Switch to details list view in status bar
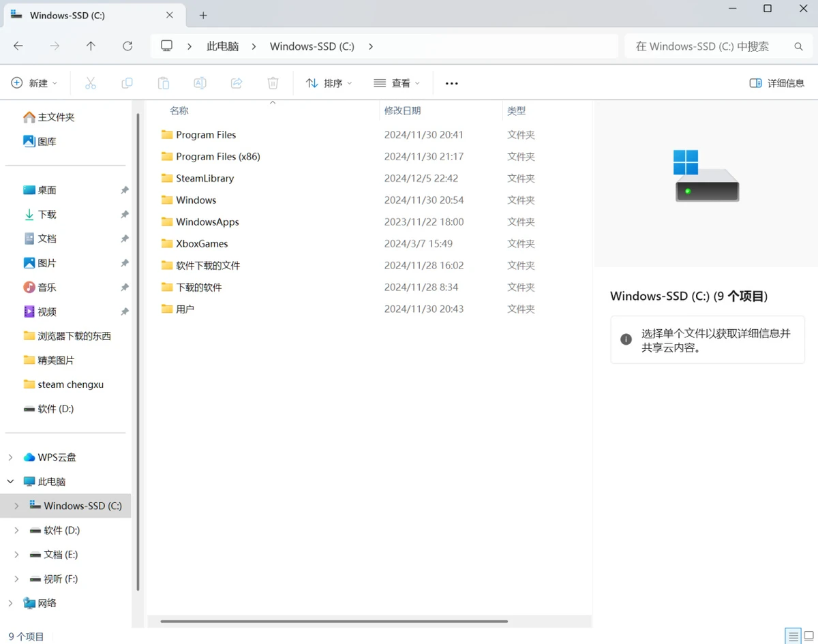 (793, 637)
